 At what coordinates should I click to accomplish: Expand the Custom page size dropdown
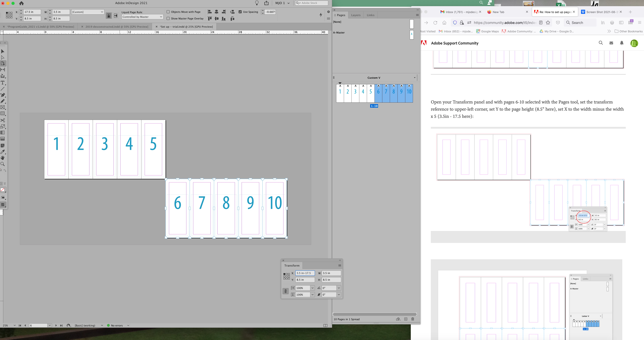[87, 12]
